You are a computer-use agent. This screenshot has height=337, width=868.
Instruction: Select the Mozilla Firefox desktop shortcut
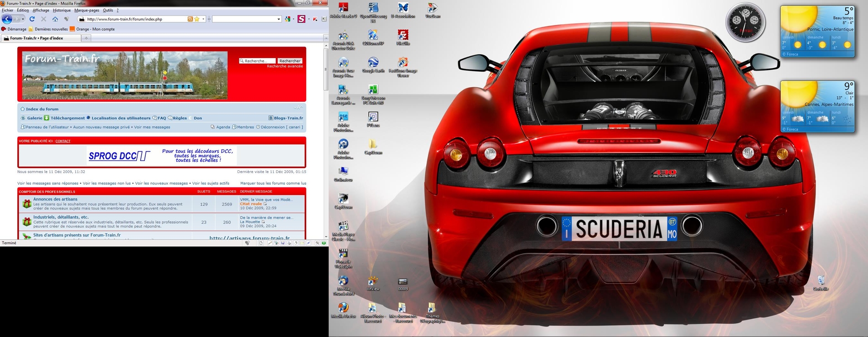[343, 311]
